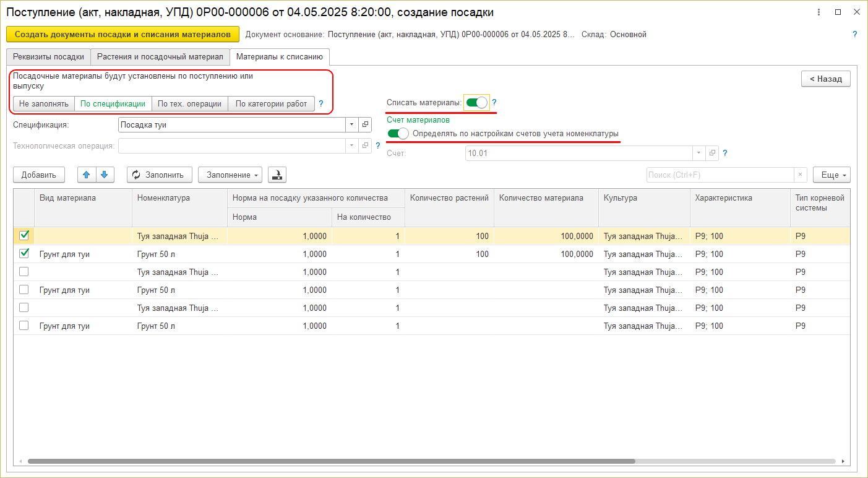Click the horizontal scrollbar under the table

click(331, 461)
